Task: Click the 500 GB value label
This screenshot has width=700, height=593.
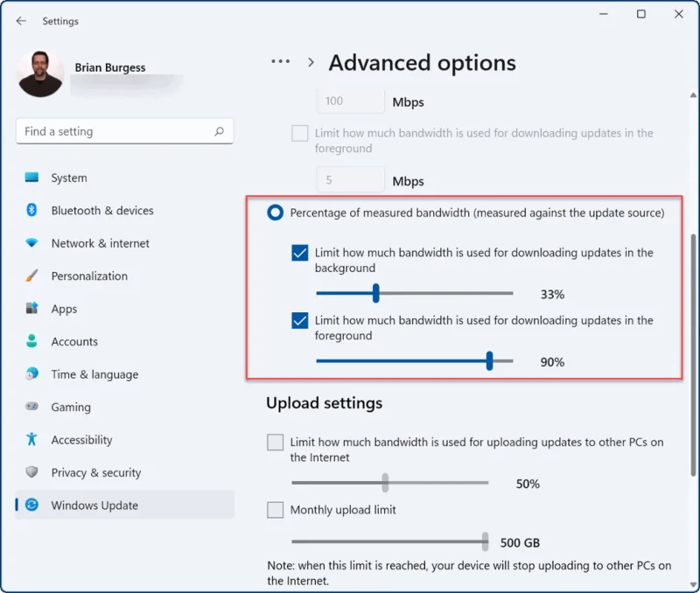Action: (x=520, y=542)
